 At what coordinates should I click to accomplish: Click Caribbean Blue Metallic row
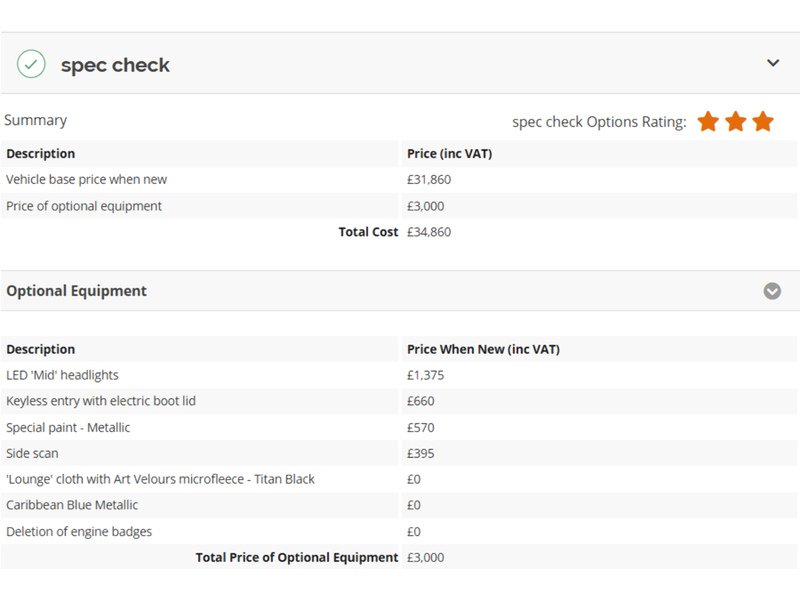[x=399, y=505]
